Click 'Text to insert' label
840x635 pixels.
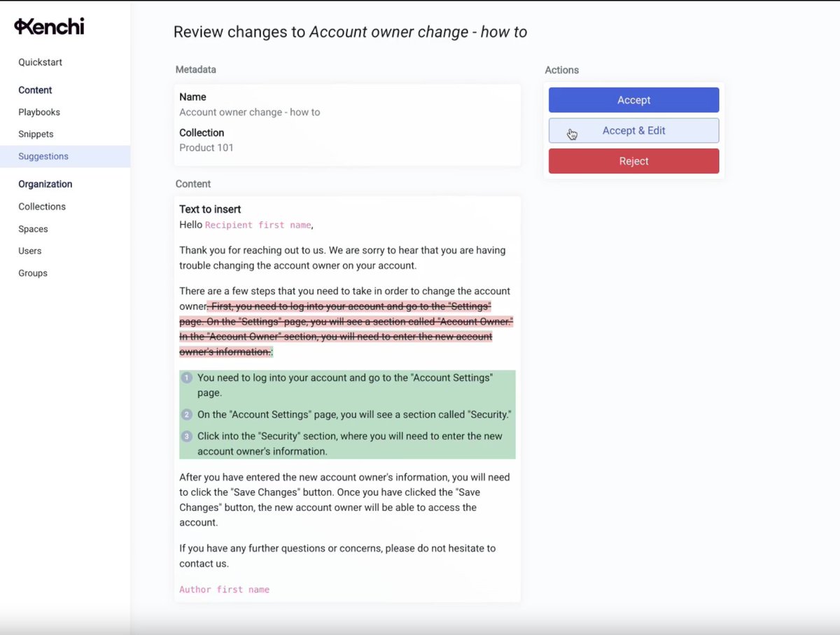point(210,209)
